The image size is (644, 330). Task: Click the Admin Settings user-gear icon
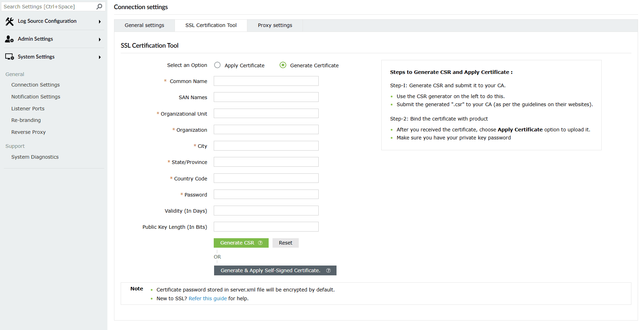click(9, 39)
